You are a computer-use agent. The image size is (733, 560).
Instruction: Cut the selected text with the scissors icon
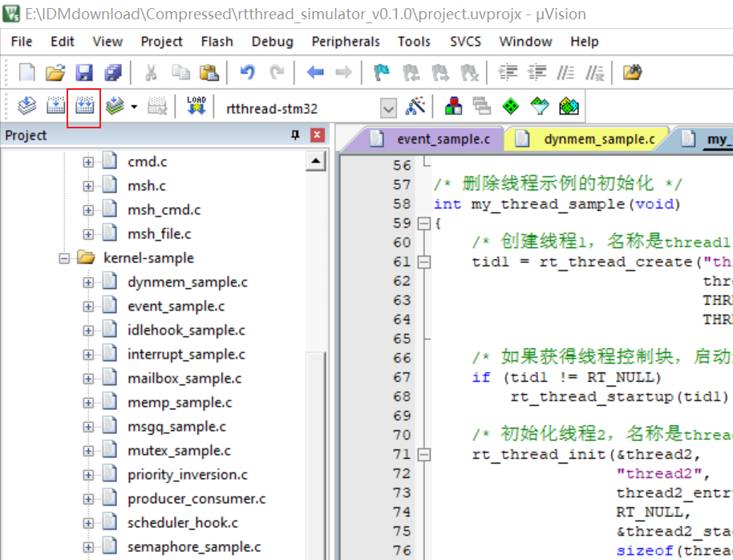151,72
